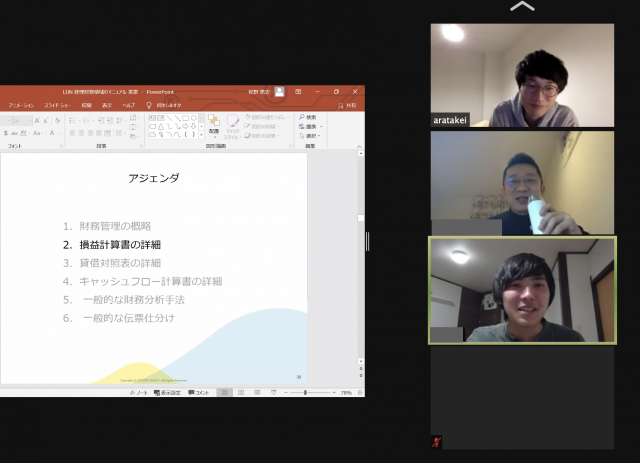
Task: Distribute text evenly icon
Action: pyautogui.click(x=107, y=133)
